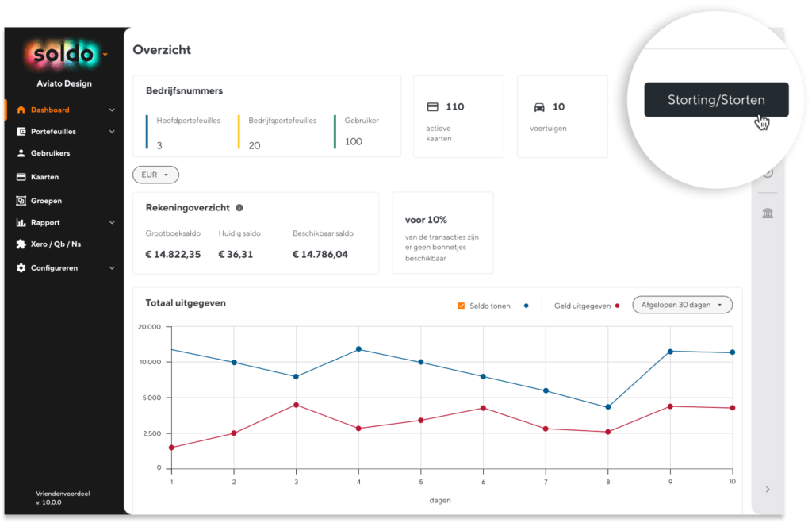Click the Overzicht page title
The height and width of the screenshot is (523, 812).
[x=162, y=50]
